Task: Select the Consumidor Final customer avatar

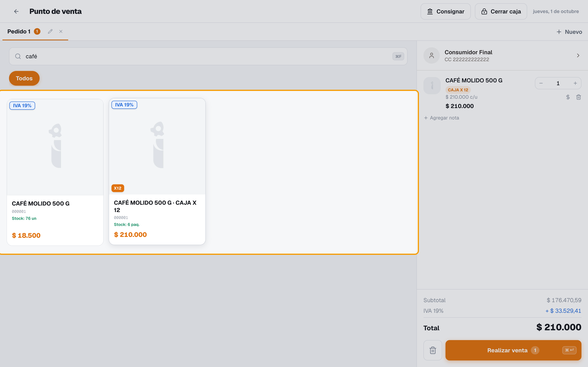Action: [432, 56]
